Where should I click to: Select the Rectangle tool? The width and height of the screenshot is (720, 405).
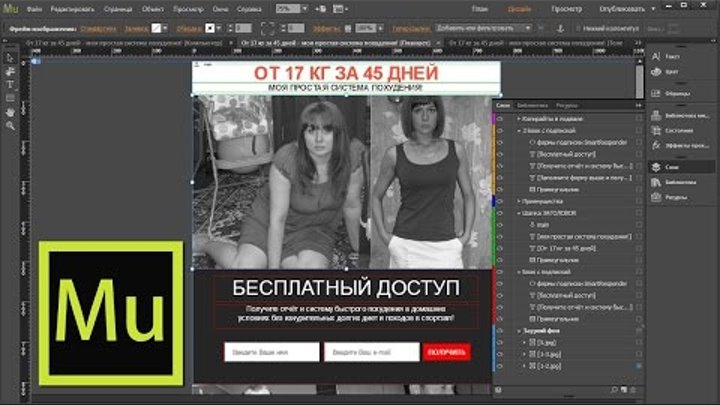click(x=10, y=98)
